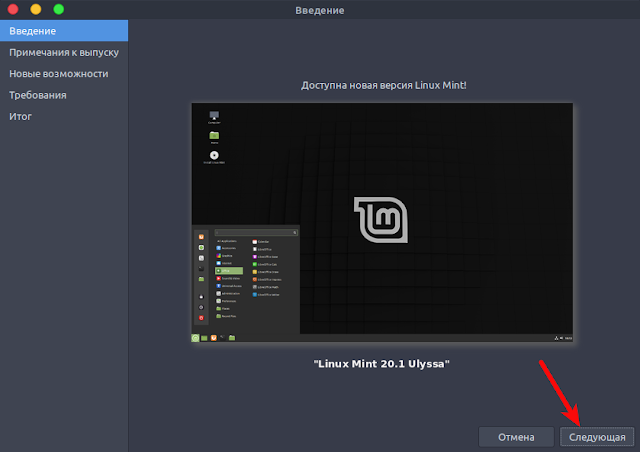Click the red power icon in preview menu
The width and height of the screenshot is (640, 452).
(201, 318)
